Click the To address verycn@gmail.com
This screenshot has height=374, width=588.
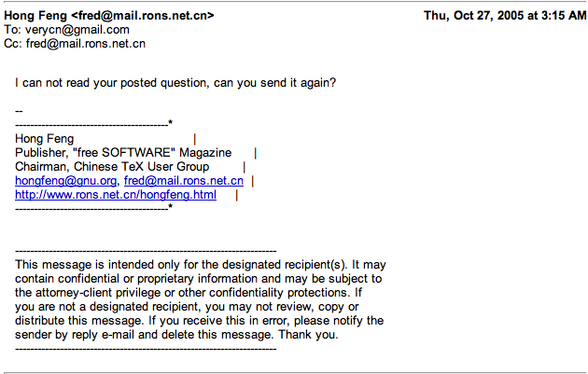pos(77,30)
